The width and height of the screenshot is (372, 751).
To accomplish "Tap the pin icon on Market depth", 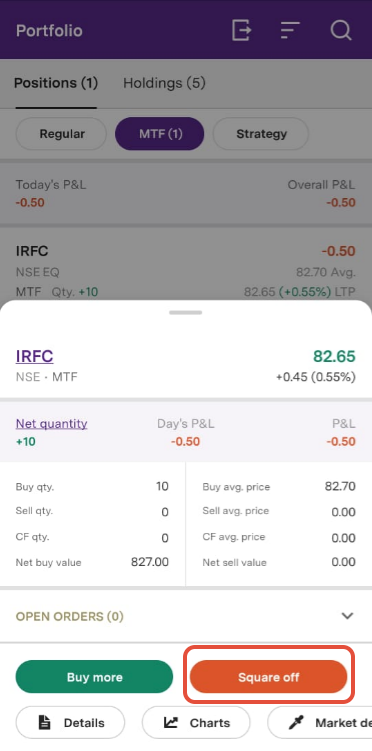I will (296, 722).
